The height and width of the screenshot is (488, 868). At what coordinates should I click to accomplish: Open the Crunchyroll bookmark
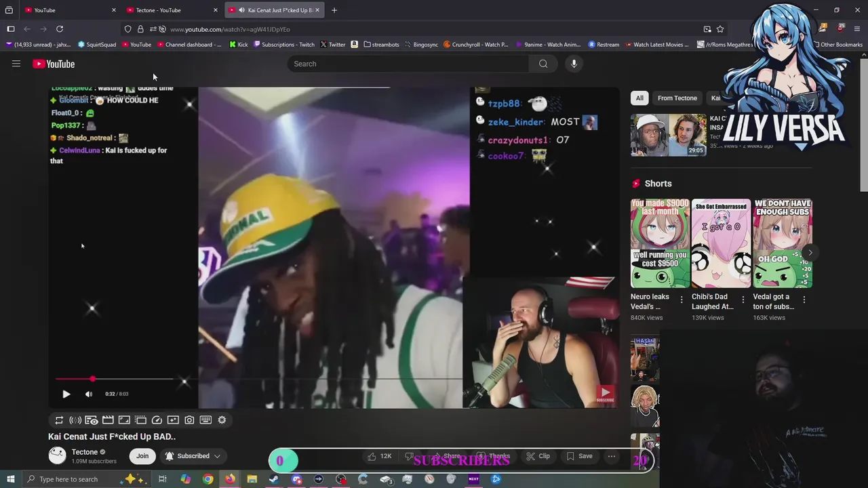pyautogui.click(x=476, y=45)
